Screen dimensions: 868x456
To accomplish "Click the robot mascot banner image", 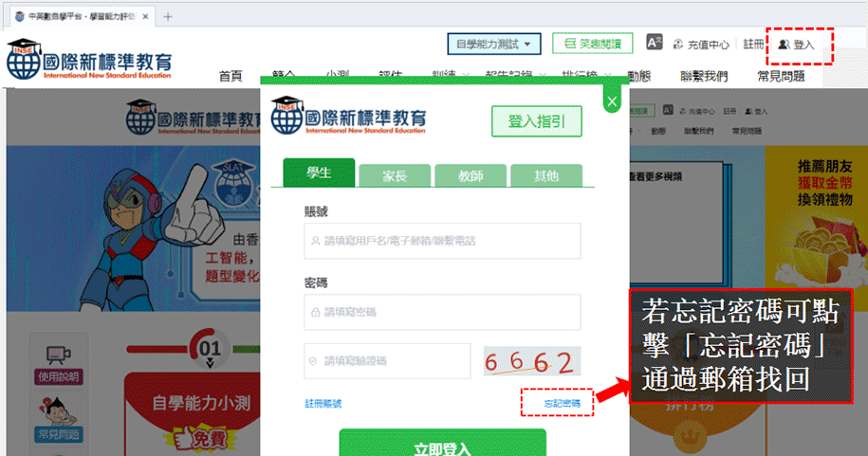I will point(134,228).
